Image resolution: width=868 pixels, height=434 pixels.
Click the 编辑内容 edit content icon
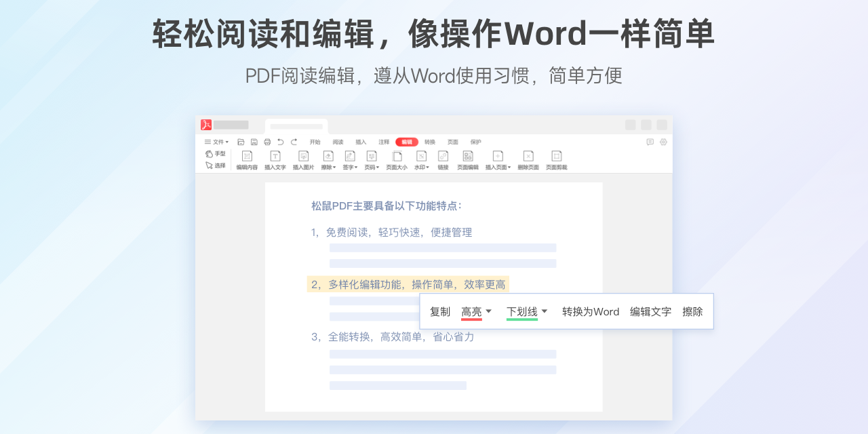(247, 157)
